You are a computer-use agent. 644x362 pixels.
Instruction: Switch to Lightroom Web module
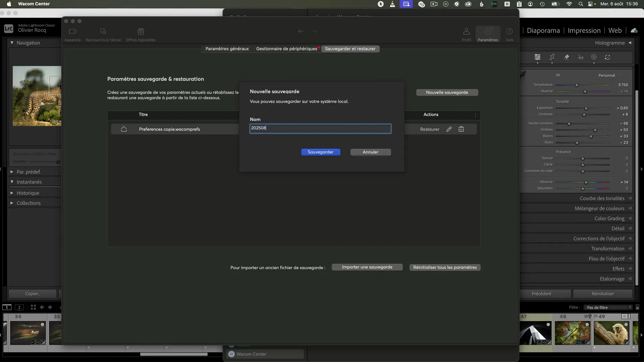[615, 31]
